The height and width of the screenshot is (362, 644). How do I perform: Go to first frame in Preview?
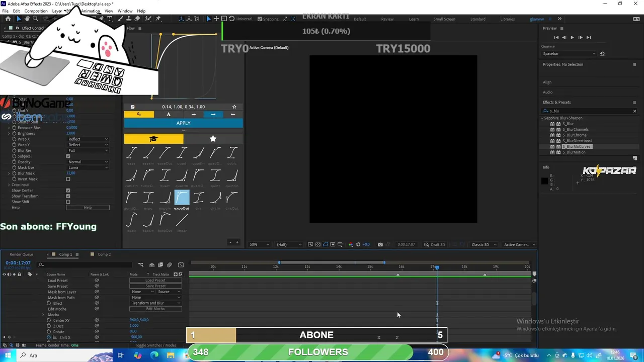click(556, 37)
